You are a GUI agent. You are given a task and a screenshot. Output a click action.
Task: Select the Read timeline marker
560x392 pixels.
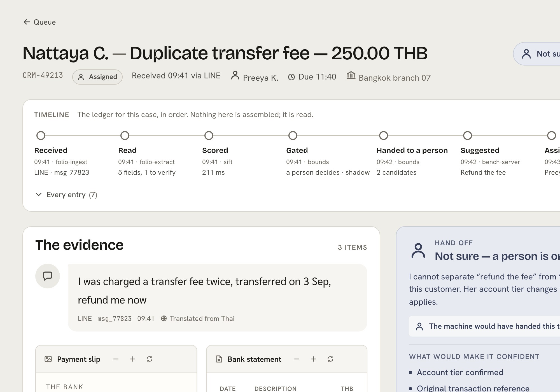coord(125,136)
